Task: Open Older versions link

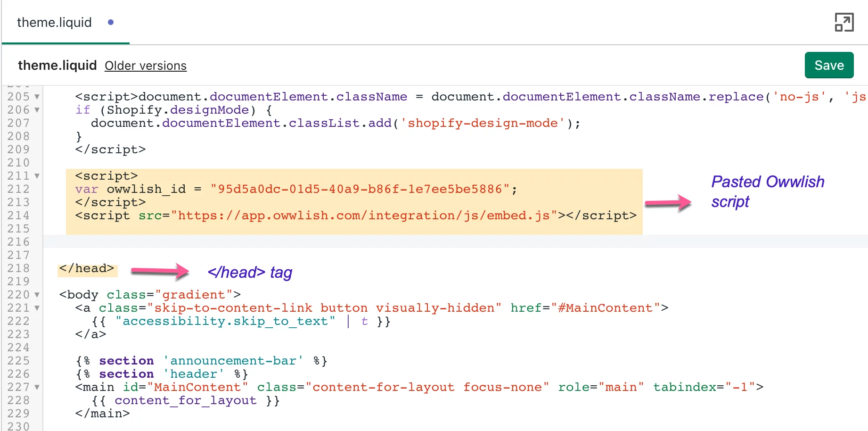Action: pyautogui.click(x=146, y=66)
